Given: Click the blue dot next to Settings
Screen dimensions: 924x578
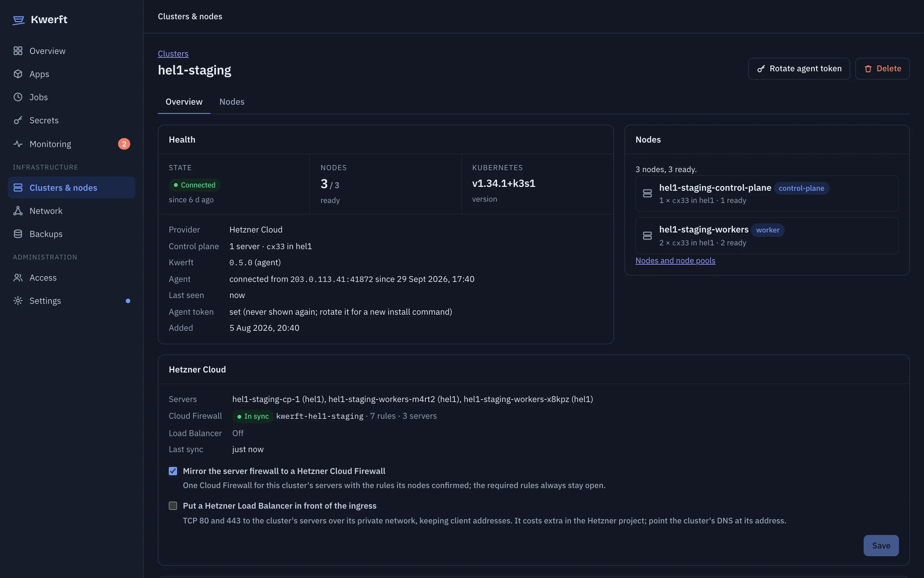Looking at the screenshot, I should tap(128, 301).
